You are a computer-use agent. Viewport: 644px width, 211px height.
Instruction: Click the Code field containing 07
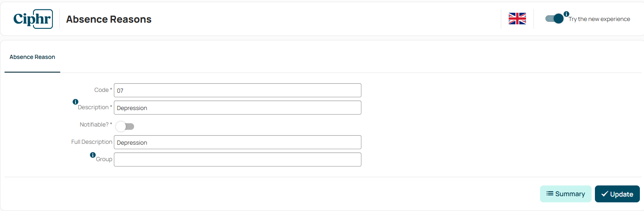237,90
